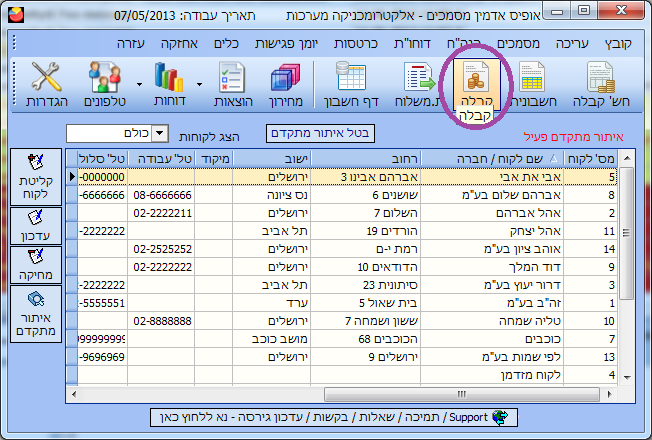
Task: Sort by רחוב column header
Action: pos(366,158)
